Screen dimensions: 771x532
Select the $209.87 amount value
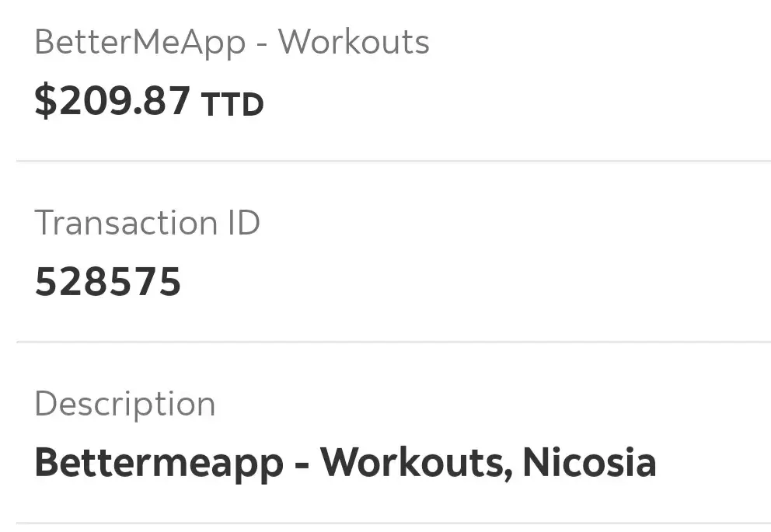coord(113,101)
